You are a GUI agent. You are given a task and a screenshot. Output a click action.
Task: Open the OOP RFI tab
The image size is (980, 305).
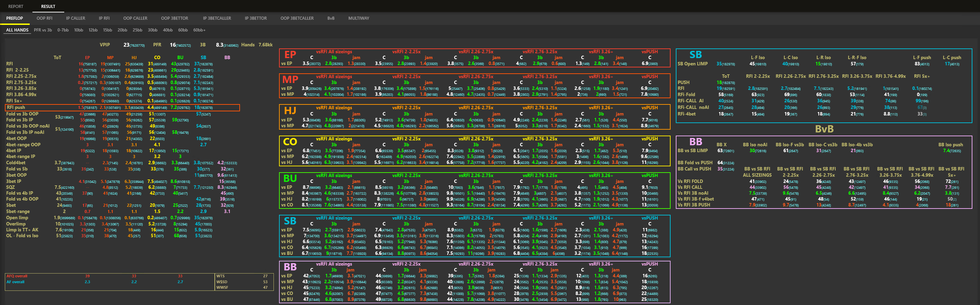(45, 18)
